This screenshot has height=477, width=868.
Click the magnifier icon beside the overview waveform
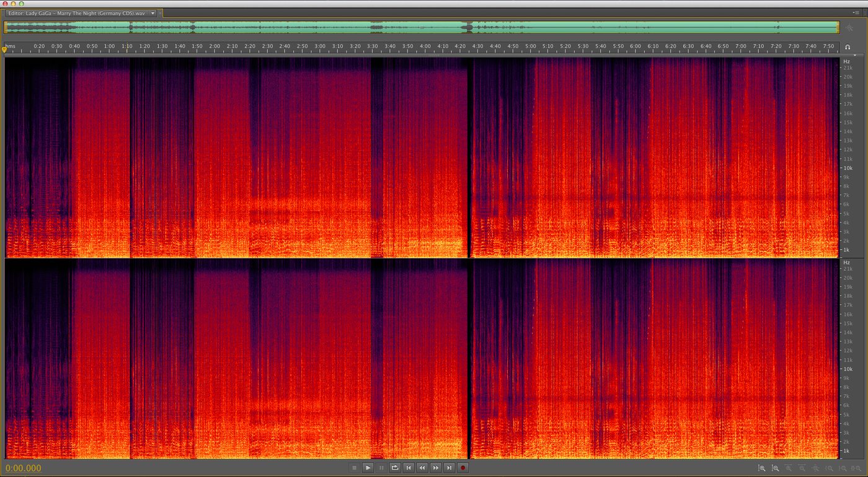point(849,28)
